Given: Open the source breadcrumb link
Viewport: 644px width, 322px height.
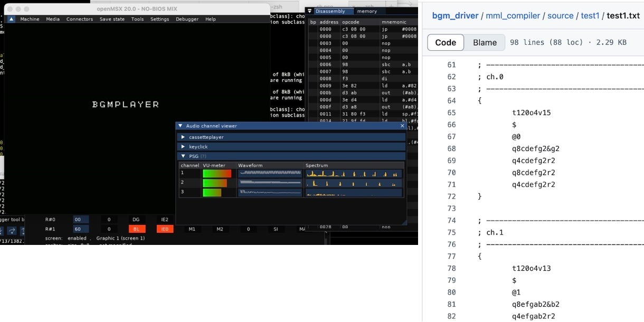Looking at the screenshot, I should pyautogui.click(x=560, y=15).
